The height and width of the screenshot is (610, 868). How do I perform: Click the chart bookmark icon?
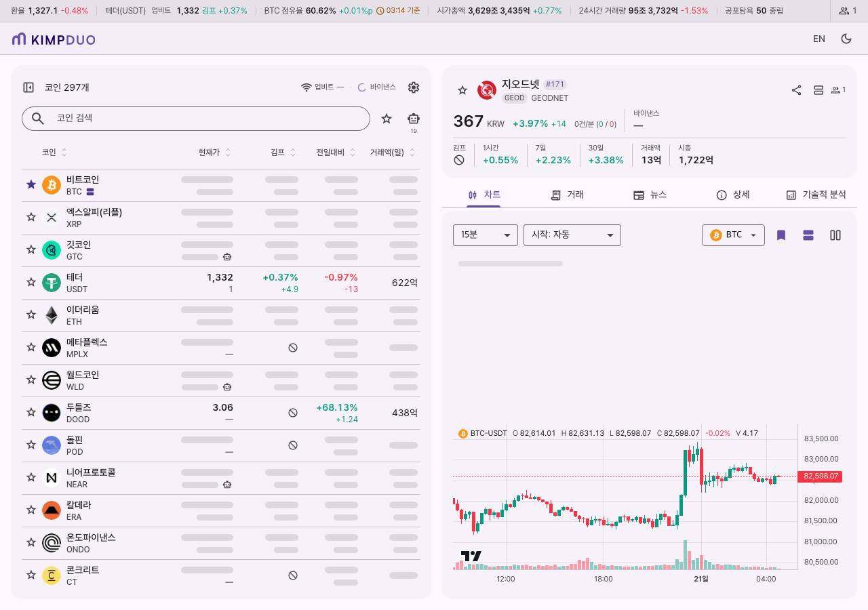[x=781, y=235]
